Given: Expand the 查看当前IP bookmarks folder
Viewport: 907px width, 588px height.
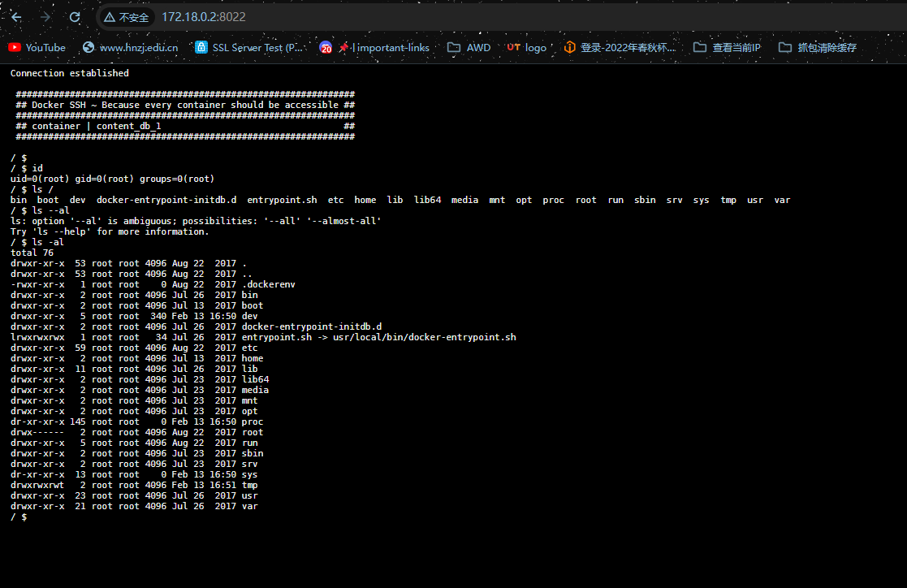Looking at the screenshot, I should (x=727, y=47).
